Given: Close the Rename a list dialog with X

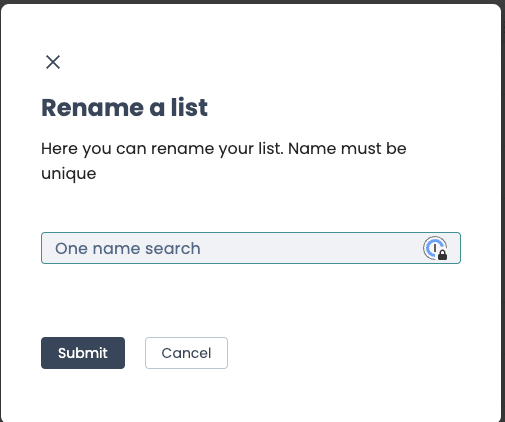Looking at the screenshot, I should pos(53,62).
